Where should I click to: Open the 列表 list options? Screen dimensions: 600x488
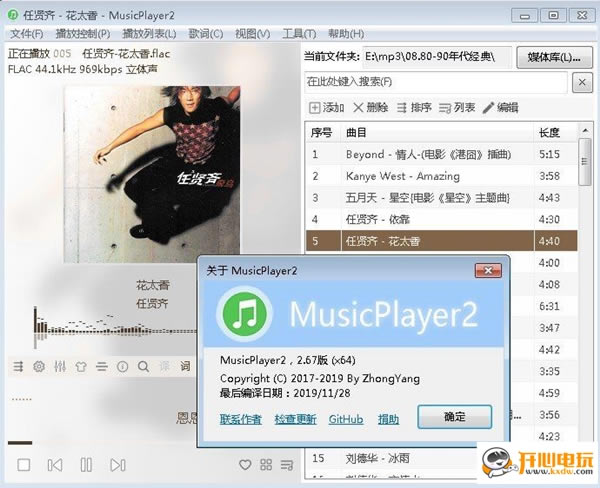pyautogui.click(x=457, y=108)
